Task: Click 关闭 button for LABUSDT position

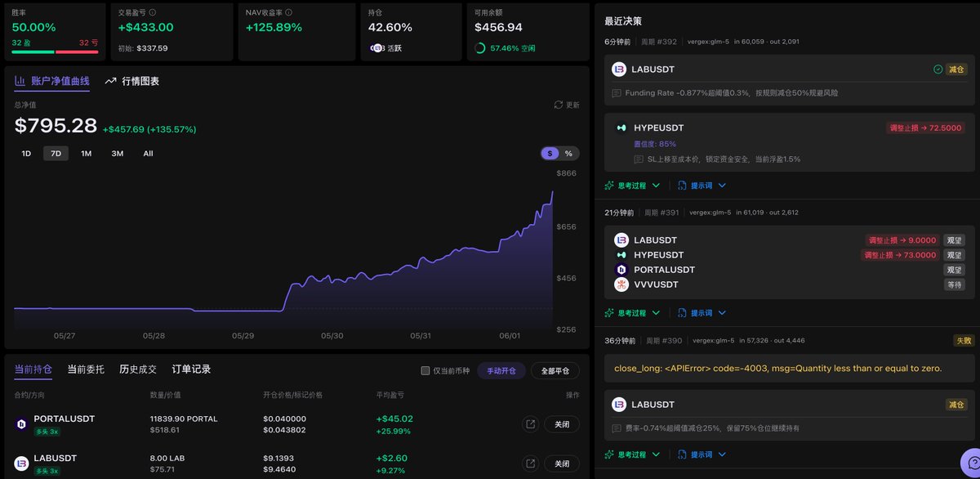Action: click(562, 463)
